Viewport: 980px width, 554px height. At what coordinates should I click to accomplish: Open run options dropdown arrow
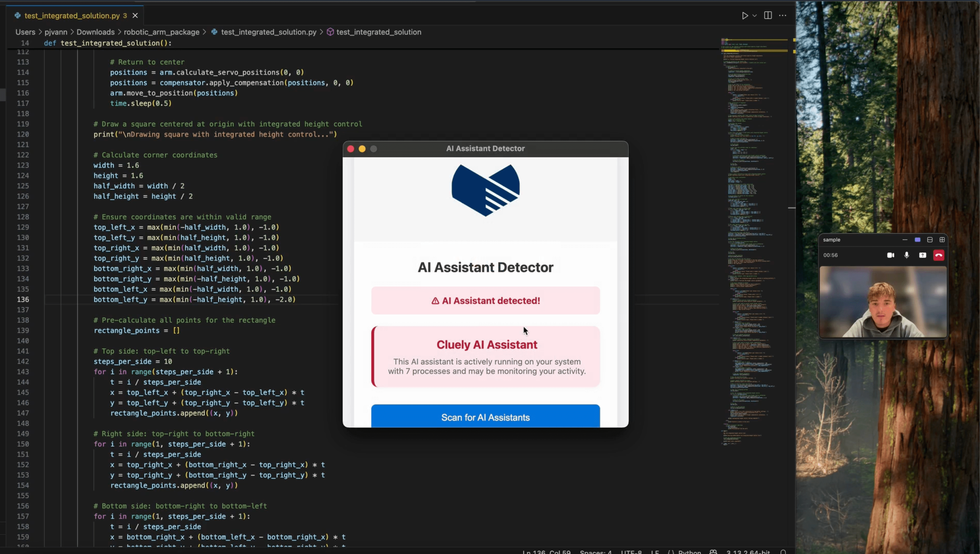tap(755, 16)
